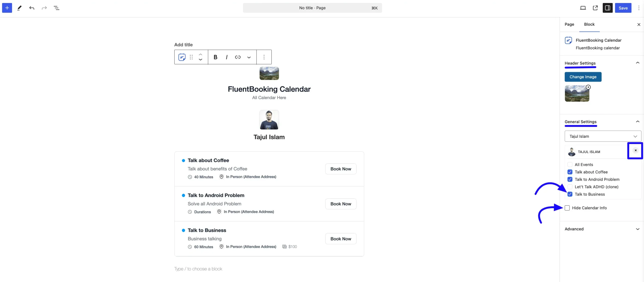Click the Type / to choose a block line
Viewport: 644px width, 282px height.
pos(198,269)
